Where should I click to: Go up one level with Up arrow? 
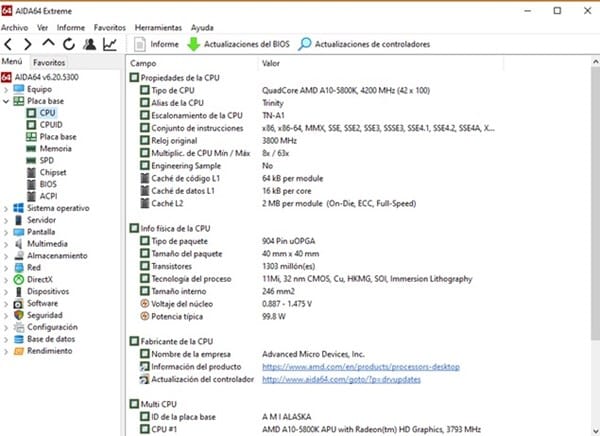click(x=48, y=43)
